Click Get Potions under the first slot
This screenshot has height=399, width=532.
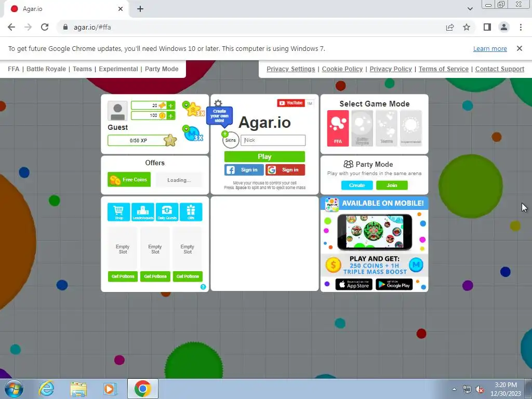pos(123,276)
